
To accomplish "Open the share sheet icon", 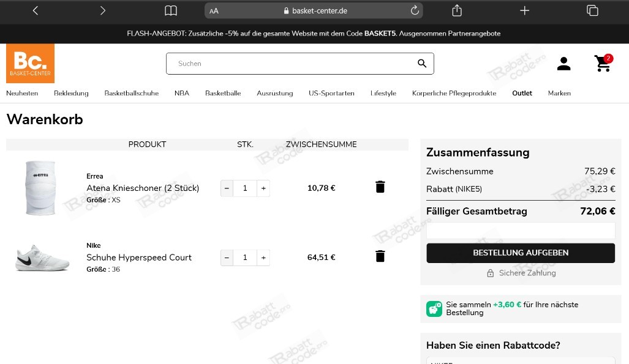I will pos(457,10).
